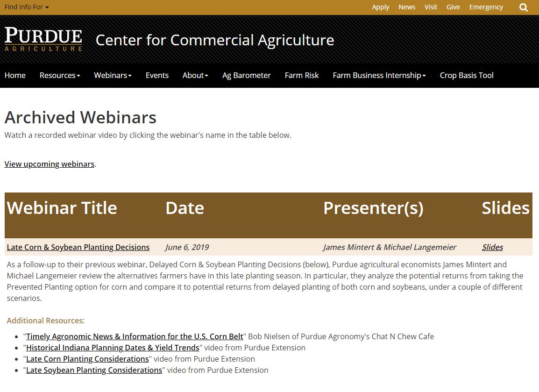Image resolution: width=539 pixels, height=392 pixels.
Task: Click the Date column header
Action: click(184, 208)
